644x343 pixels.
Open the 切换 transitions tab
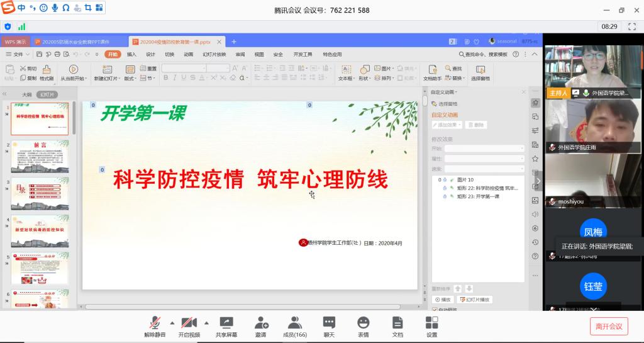[x=169, y=54]
